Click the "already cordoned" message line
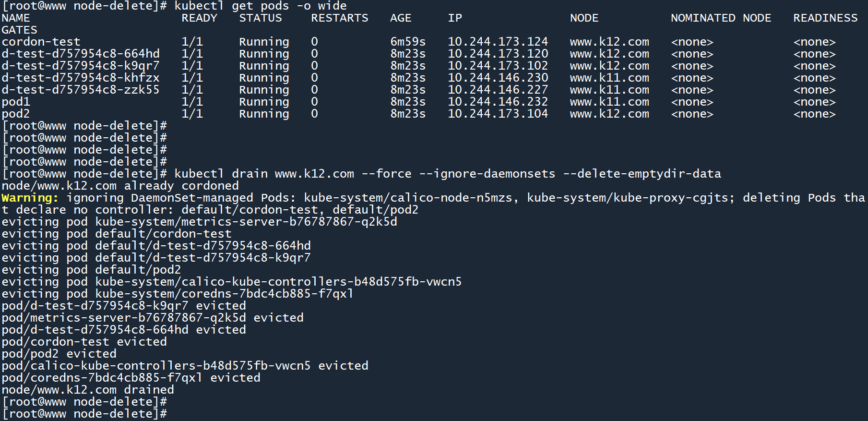 tap(120, 186)
